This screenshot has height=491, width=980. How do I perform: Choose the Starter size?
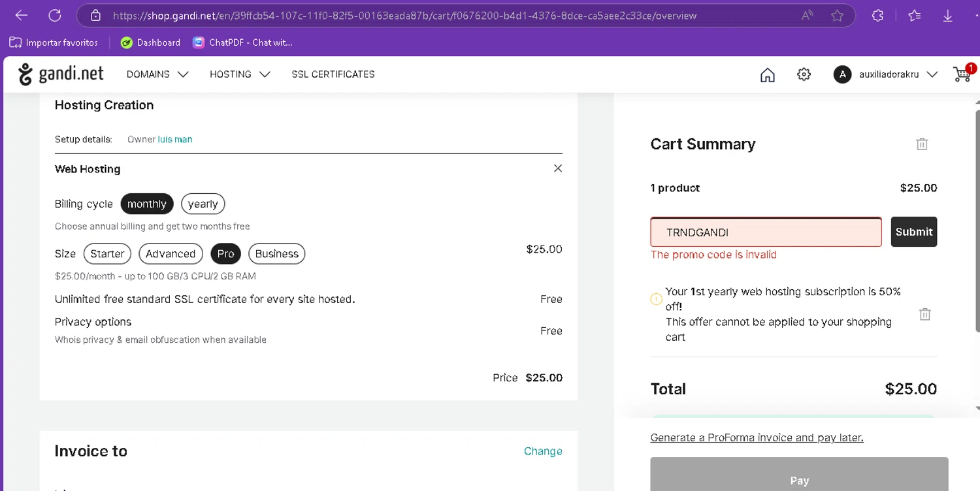click(x=108, y=254)
